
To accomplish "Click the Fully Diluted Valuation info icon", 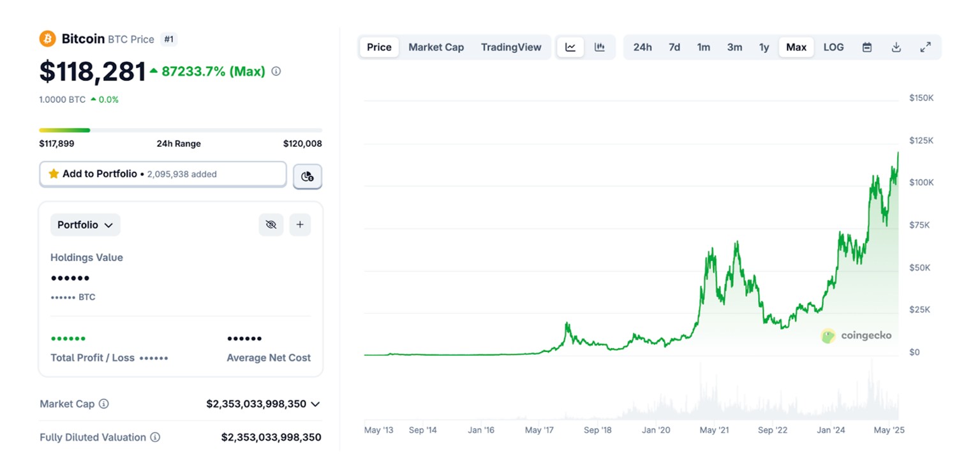I will 155,438.
